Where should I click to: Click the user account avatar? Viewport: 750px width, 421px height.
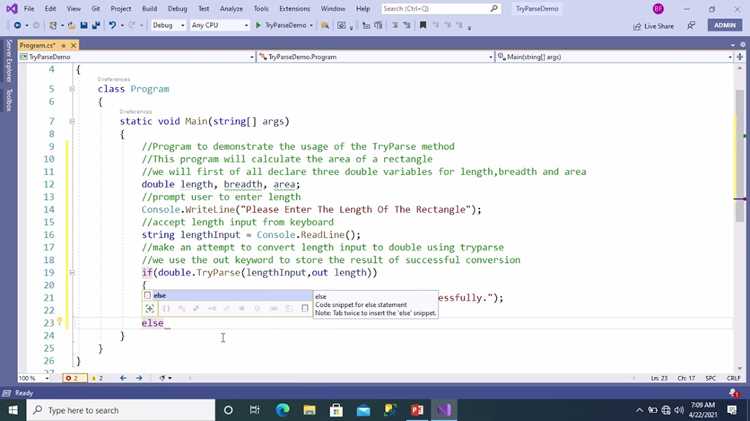[x=658, y=9]
